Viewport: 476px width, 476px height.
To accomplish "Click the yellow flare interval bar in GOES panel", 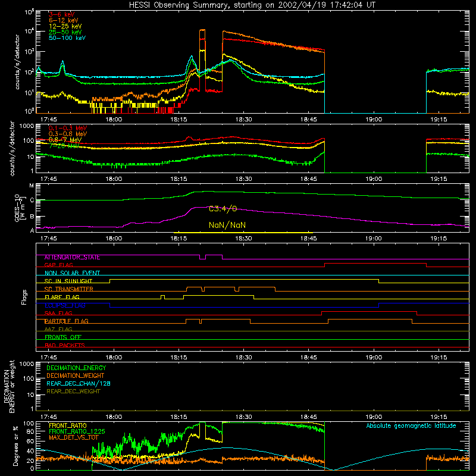I will [243, 233].
